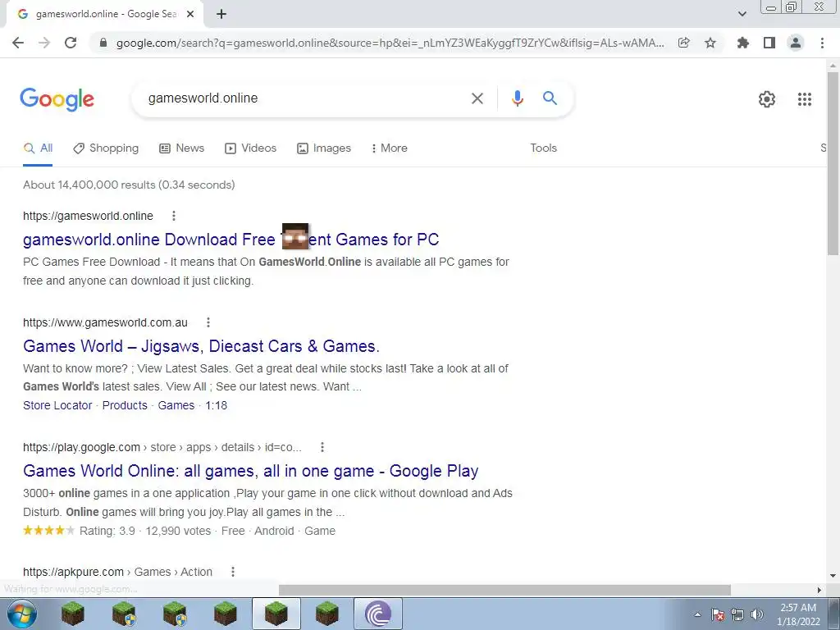Open the Windows Start menu
The height and width of the screenshot is (630, 840).
[22, 614]
